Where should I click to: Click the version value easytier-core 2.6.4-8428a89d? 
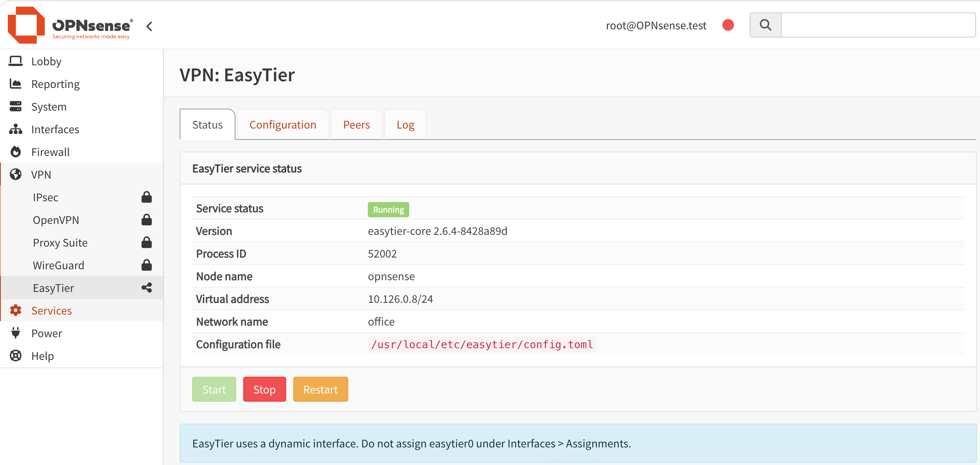click(x=437, y=231)
